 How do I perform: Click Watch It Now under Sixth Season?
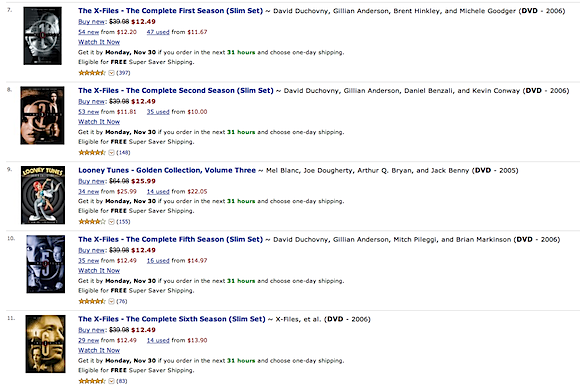99,350
